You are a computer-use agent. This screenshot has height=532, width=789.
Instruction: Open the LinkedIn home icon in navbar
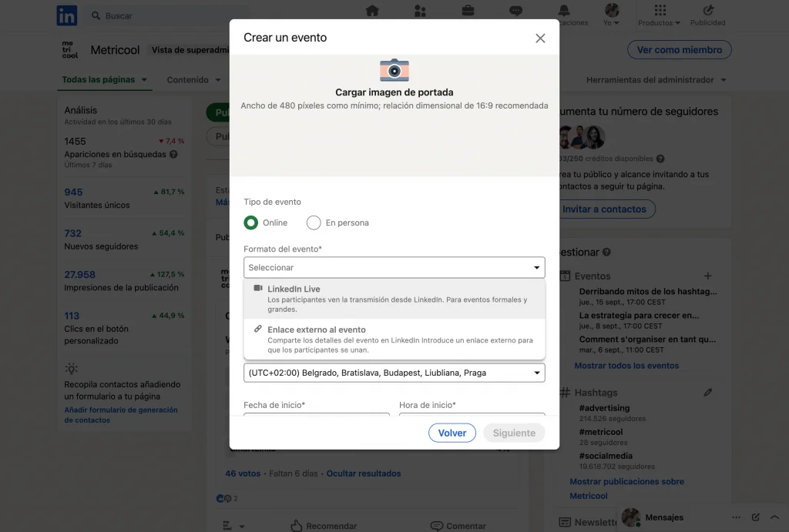coord(372,11)
